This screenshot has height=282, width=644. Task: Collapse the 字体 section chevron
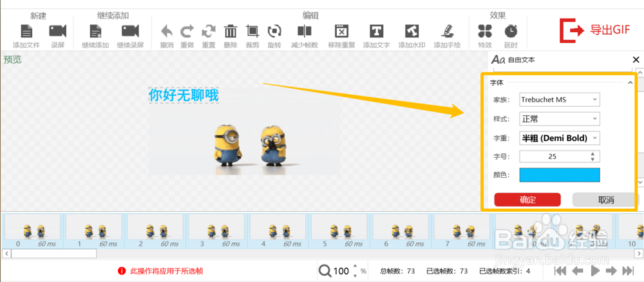coord(630,82)
